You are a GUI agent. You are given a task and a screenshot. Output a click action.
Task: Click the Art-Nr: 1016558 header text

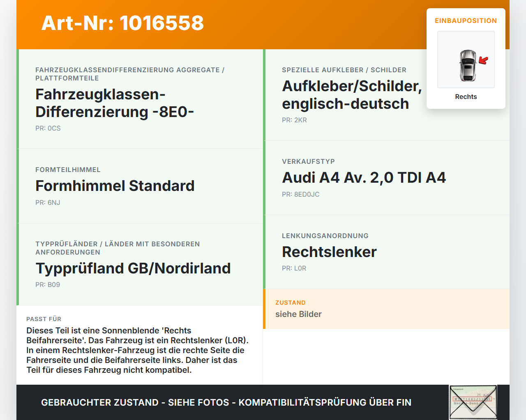click(x=122, y=24)
